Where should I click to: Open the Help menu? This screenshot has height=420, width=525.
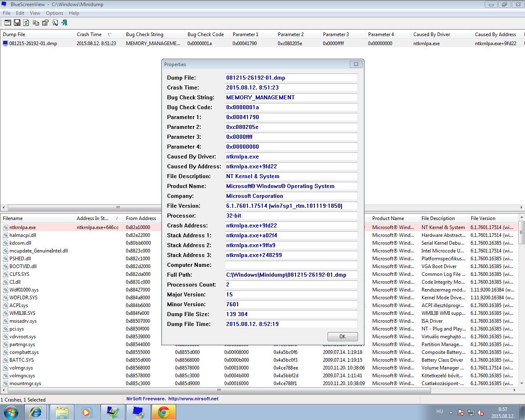[x=74, y=13]
